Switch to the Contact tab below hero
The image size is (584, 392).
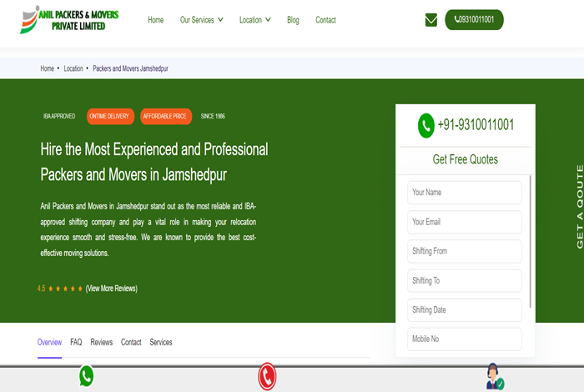(131, 343)
